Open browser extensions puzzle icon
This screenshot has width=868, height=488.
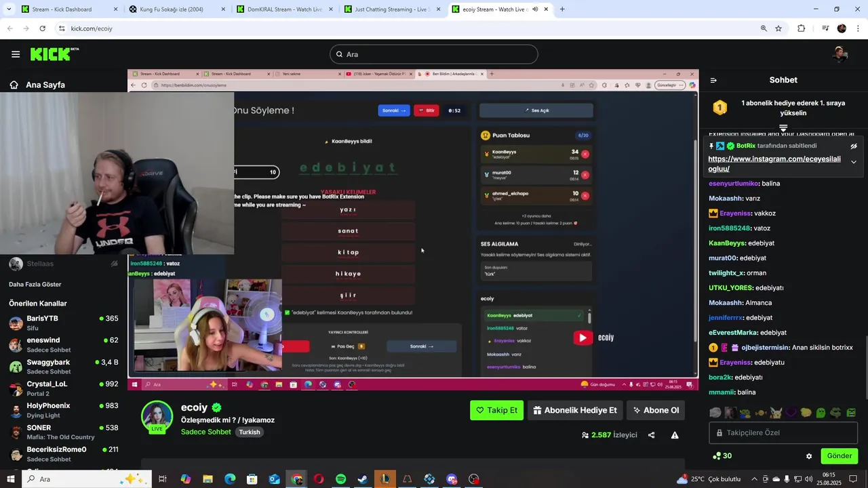pos(802,28)
